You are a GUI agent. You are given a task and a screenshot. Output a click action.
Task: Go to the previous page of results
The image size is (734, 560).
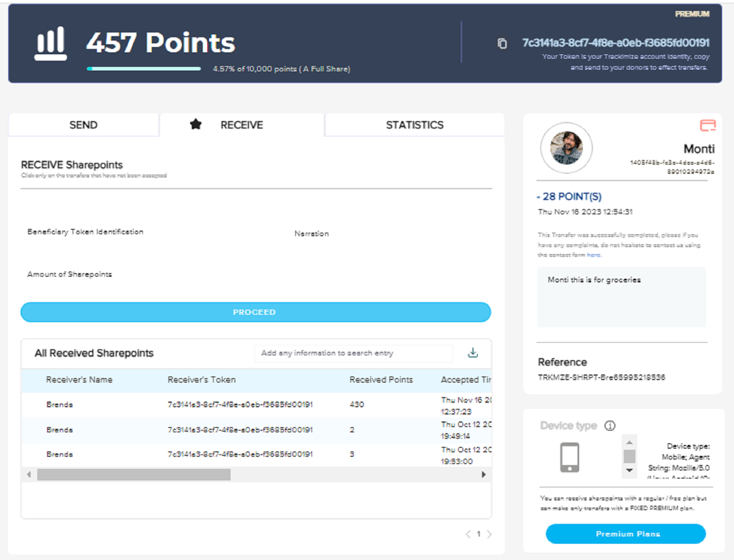tap(468, 534)
